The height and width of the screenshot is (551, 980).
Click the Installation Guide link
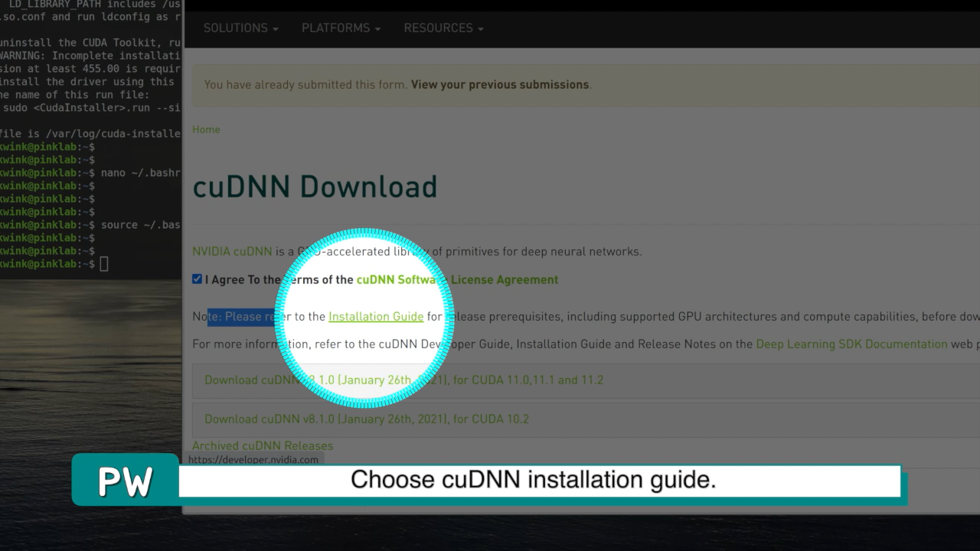376,317
